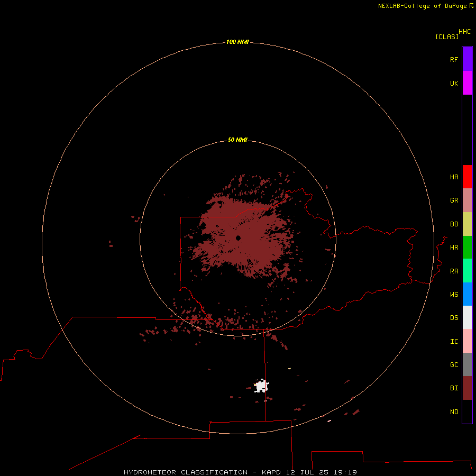This screenshot has height=476, width=476.
Task: Click the RA light green swatch
Action: point(467,271)
